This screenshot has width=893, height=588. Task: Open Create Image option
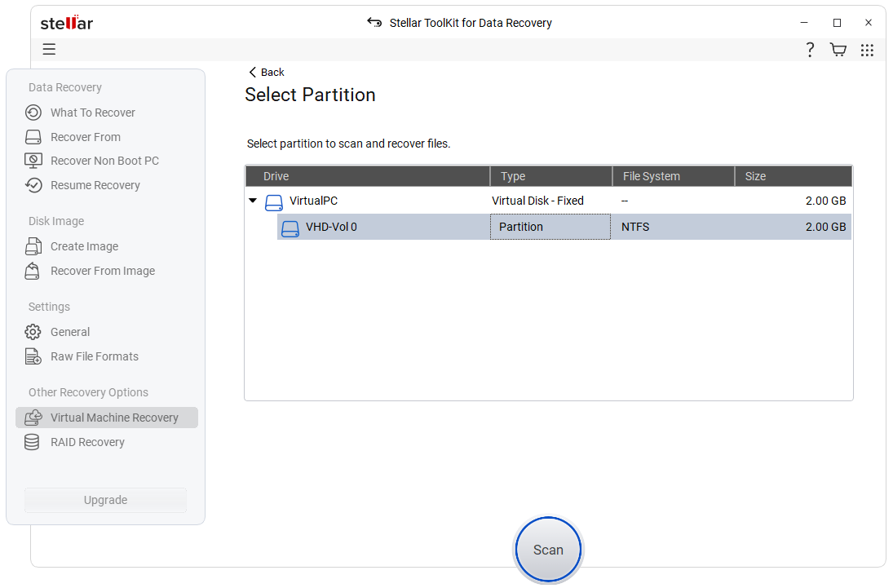tap(84, 247)
